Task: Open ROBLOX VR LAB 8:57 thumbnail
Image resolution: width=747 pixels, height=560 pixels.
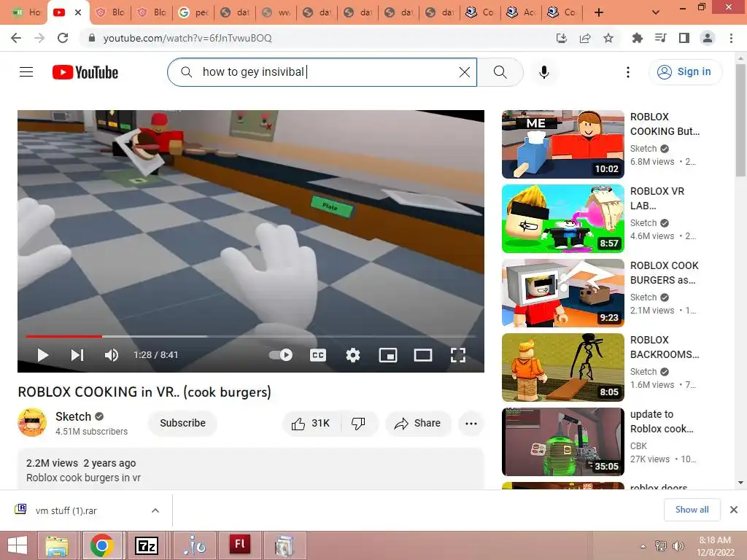Action: click(563, 219)
